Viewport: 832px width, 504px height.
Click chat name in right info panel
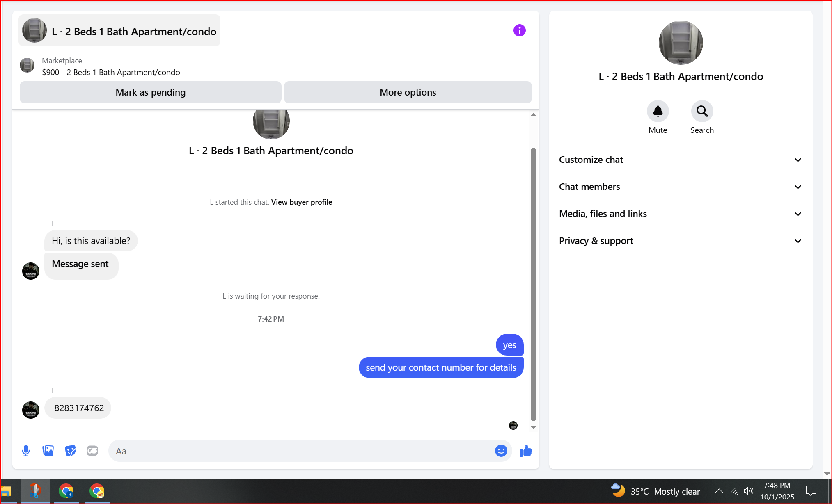[681, 77]
